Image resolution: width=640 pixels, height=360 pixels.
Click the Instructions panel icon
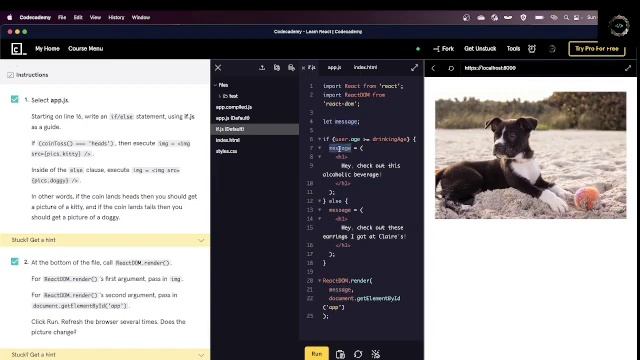pos(11,75)
